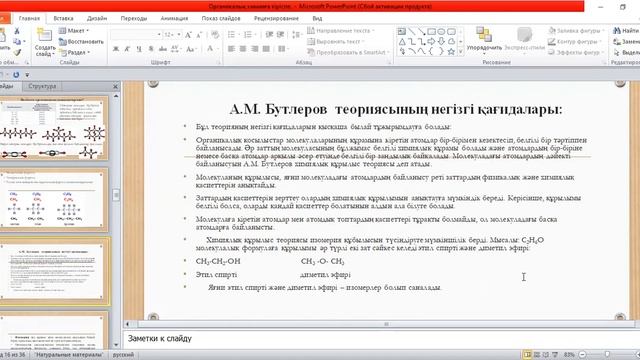Switch to the Анимация tab
The height and width of the screenshot is (360, 640).
tap(174, 18)
